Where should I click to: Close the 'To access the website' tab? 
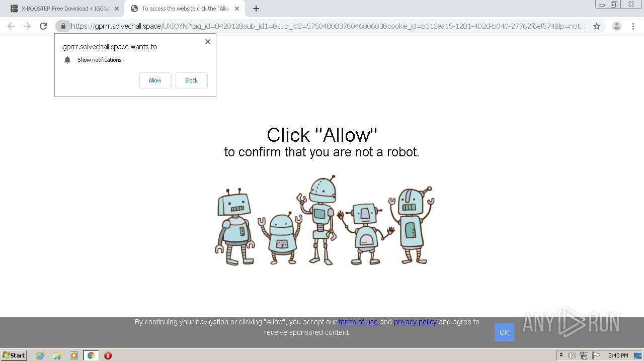[x=237, y=9]
